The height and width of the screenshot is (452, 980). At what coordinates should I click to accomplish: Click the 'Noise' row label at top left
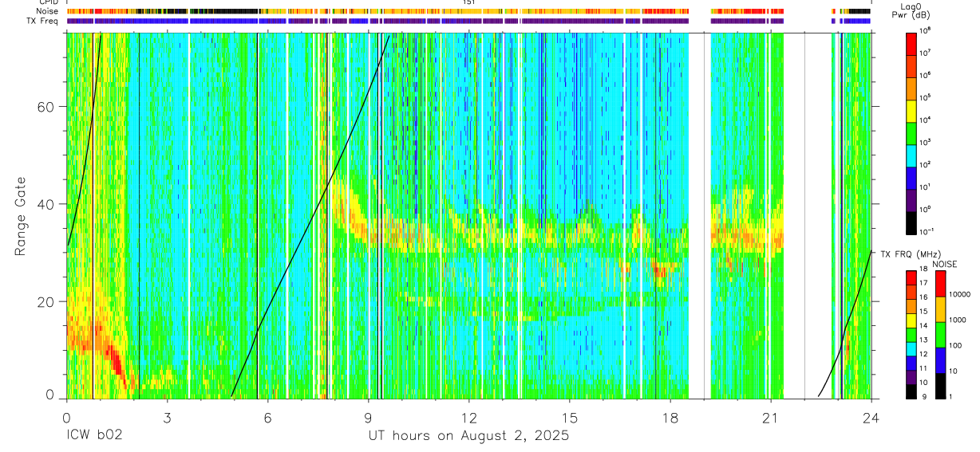click(49, 12)
